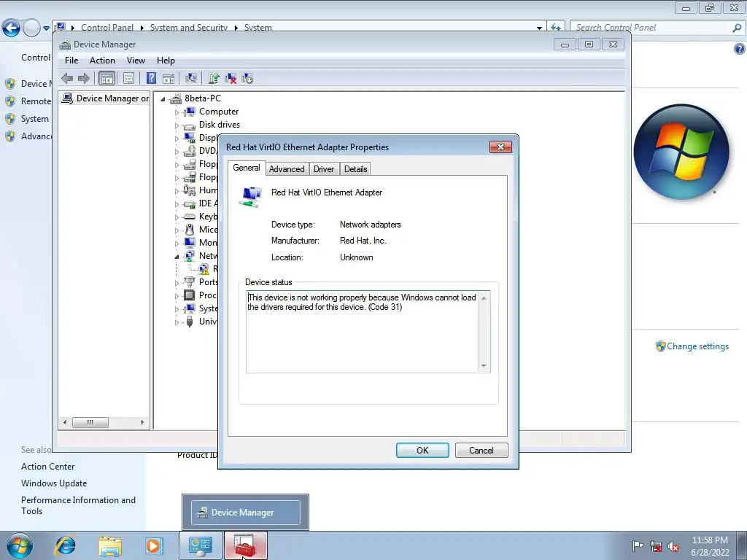Click the help question mark icon in Control Panel

(x=739, y=49)
